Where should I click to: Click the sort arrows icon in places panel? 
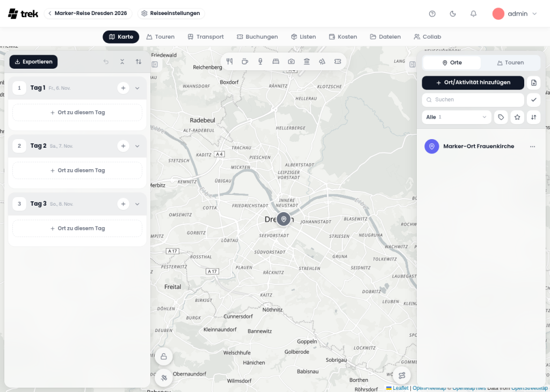(x=533, y=117)
